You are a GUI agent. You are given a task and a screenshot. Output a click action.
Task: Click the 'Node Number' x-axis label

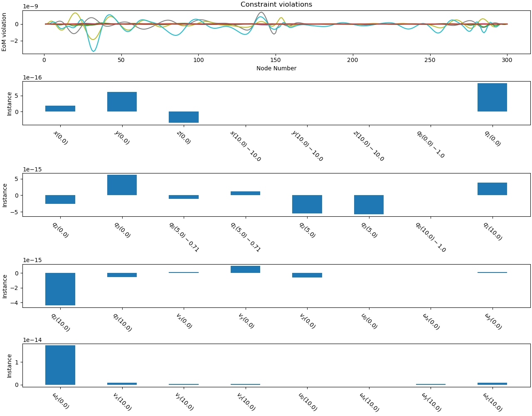(276, 68)
